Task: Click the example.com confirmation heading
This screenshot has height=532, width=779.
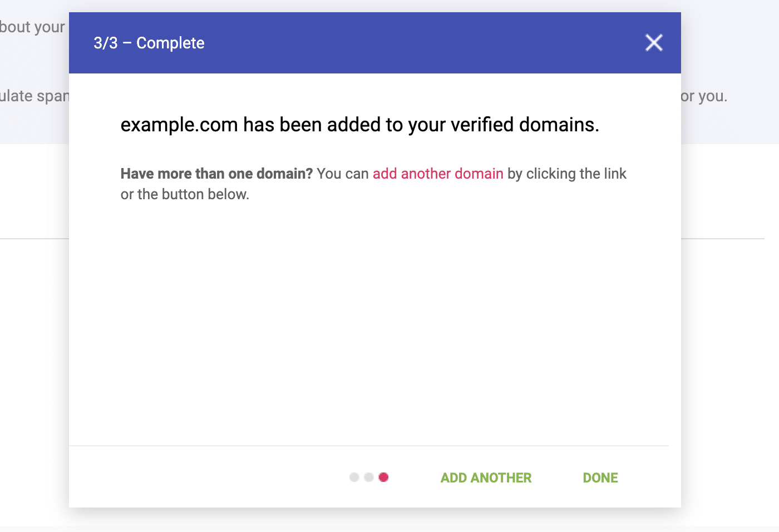Action: click(x=359, y=124)
